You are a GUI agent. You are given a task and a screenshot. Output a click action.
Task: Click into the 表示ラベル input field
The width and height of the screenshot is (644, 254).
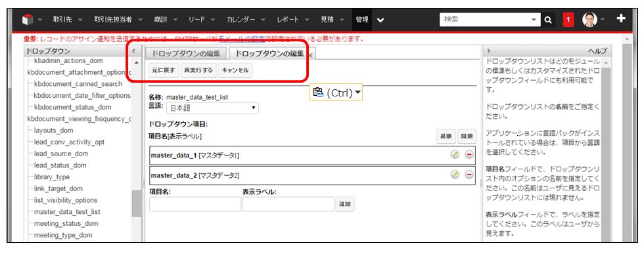tap(288, 204)
